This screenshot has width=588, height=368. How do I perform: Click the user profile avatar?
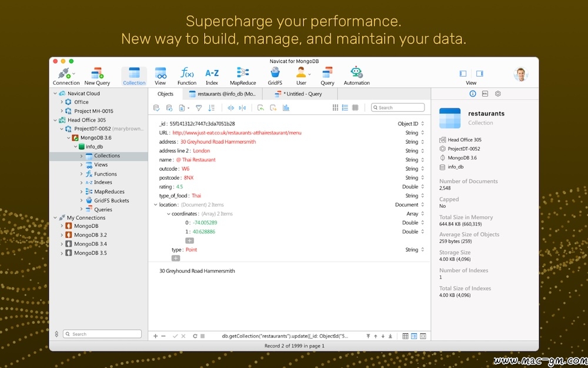pos(520,74)
